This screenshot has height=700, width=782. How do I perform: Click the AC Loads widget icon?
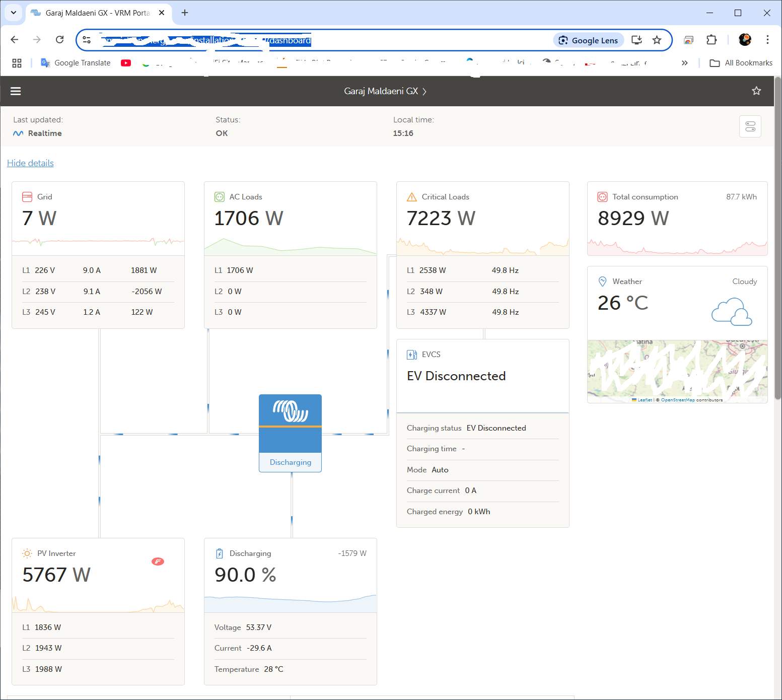coord(220,197)
